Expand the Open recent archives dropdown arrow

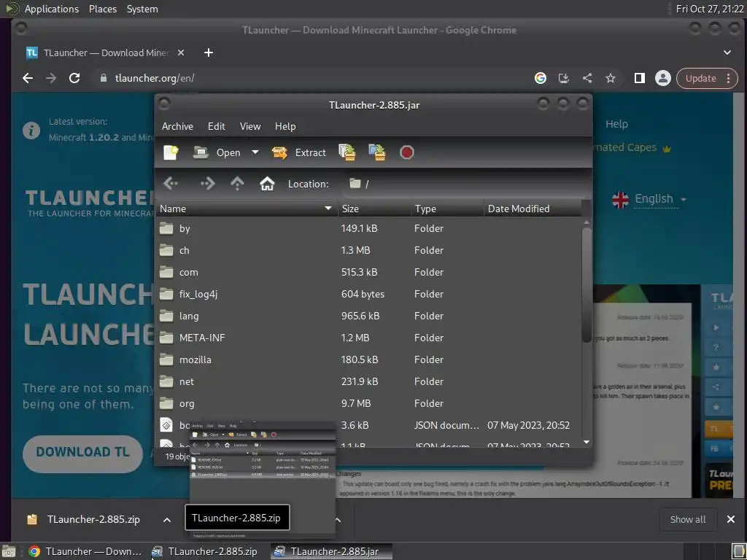tap(255, 152)
